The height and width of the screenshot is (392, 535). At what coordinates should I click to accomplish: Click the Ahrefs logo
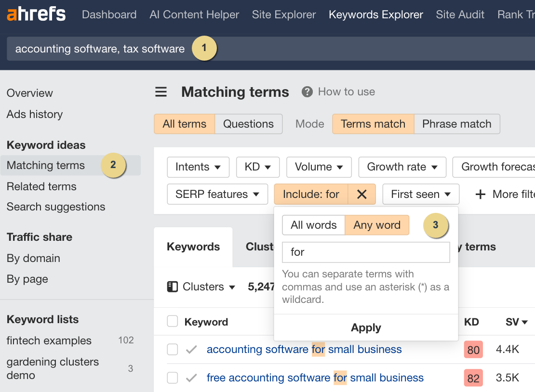tap(36, 14)
